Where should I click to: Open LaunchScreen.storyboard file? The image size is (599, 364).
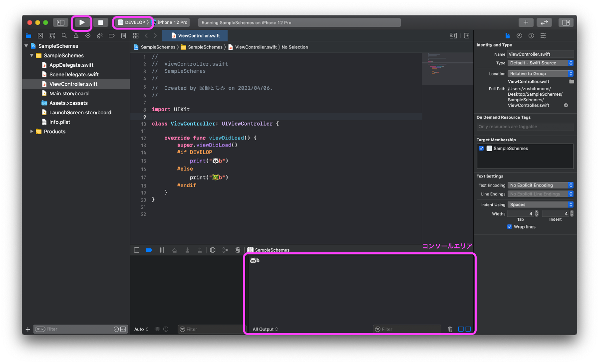point(80,113)
